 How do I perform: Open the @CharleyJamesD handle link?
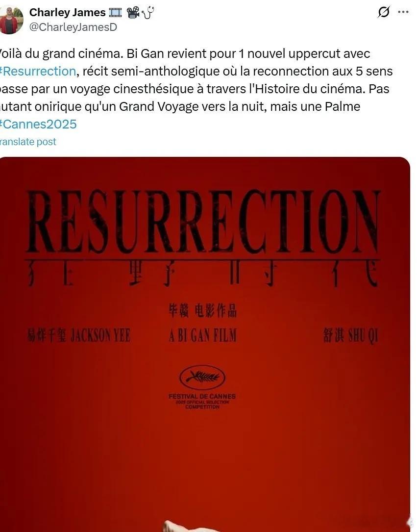[73, 27]
